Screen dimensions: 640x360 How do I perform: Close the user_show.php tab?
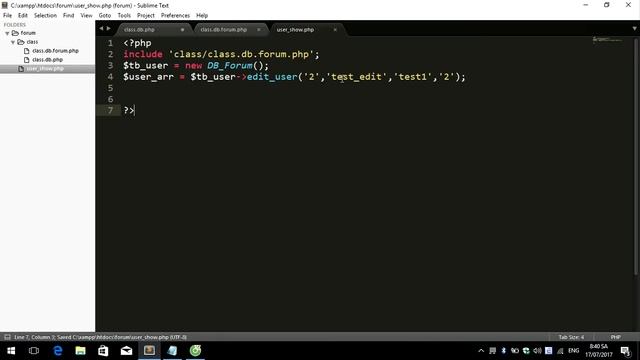335,30
